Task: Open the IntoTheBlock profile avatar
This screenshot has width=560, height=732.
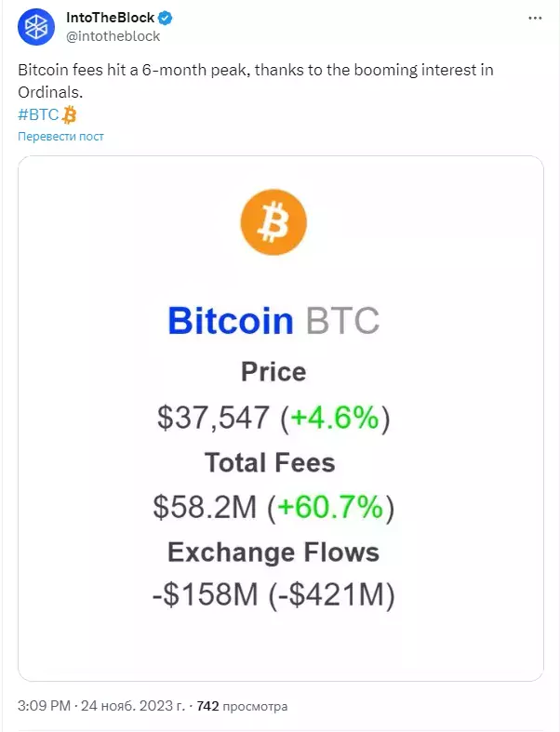Action: pos(36,27)
